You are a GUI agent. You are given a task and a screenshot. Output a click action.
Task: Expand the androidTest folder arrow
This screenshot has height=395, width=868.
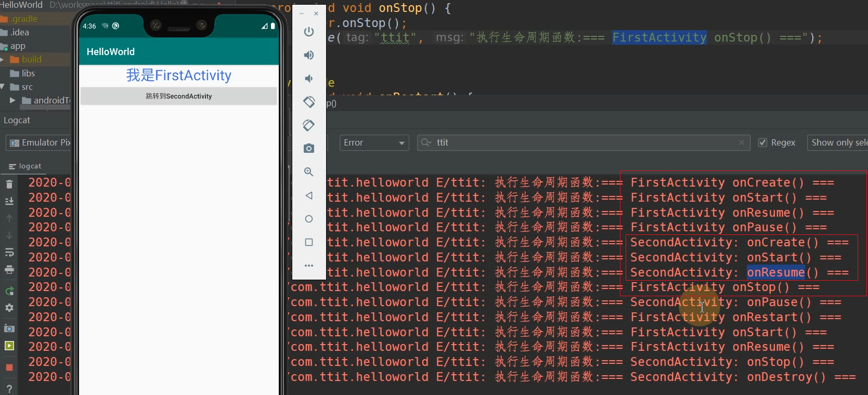[12, 100]
